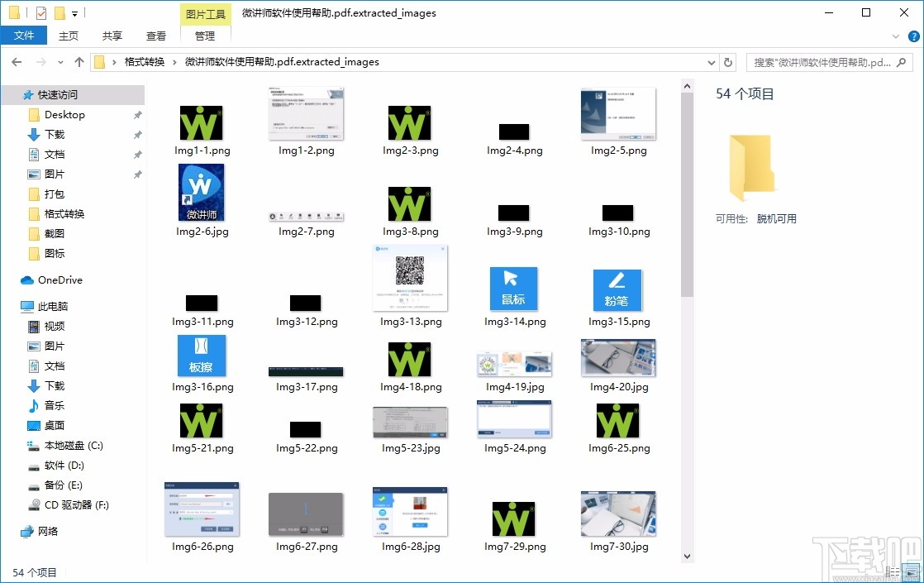The image size is (924, 583).
Task: Open the 管理 tab under 图片工具
Action: pos(204,36)
